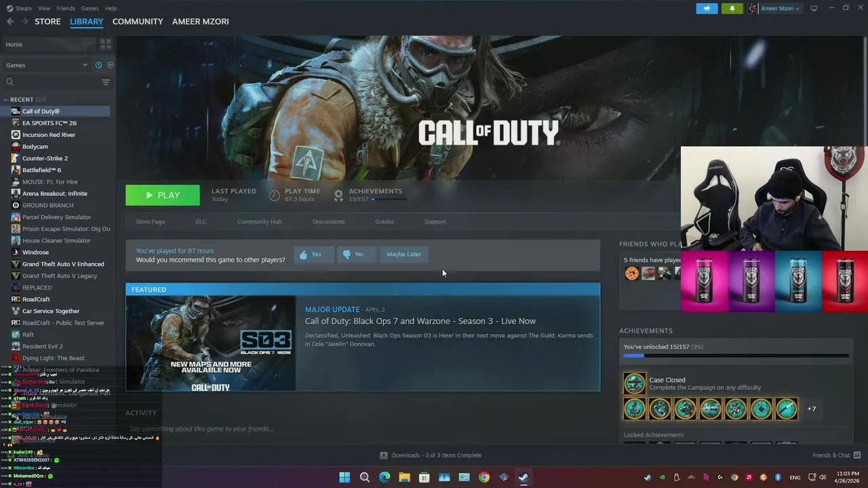The width and height of the screenshot is (868, 488).
Task: Open the Support link
Action: tap(435, 222)
